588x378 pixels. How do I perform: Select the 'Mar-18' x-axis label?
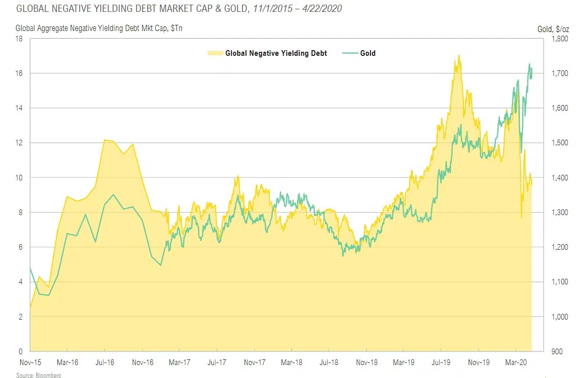tap(292, 361)
